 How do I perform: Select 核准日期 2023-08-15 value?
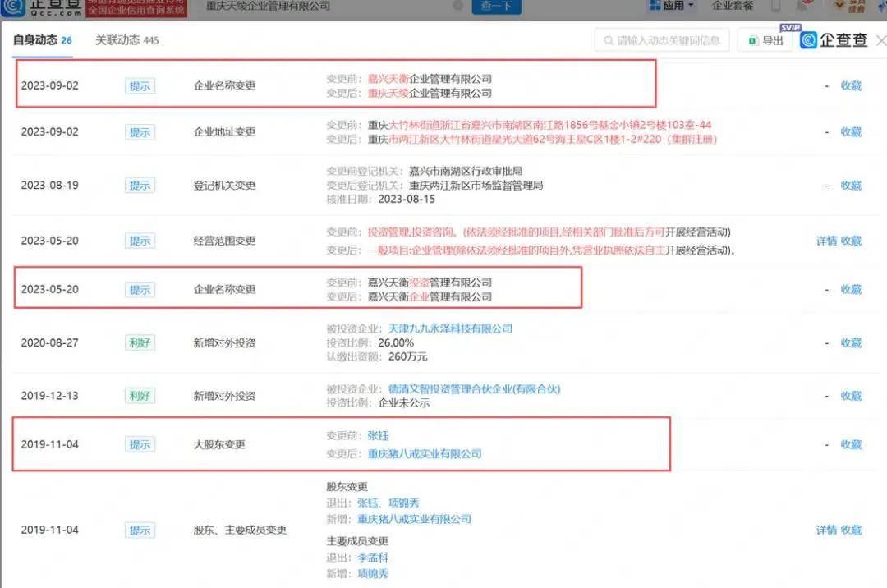coord(407,199)
